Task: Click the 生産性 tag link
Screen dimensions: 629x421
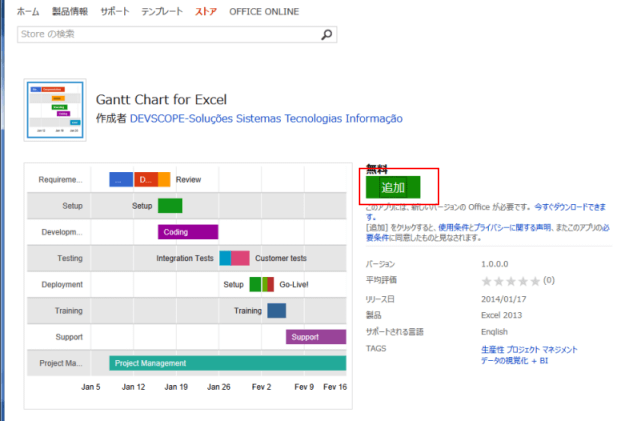Action: point(492,350)
